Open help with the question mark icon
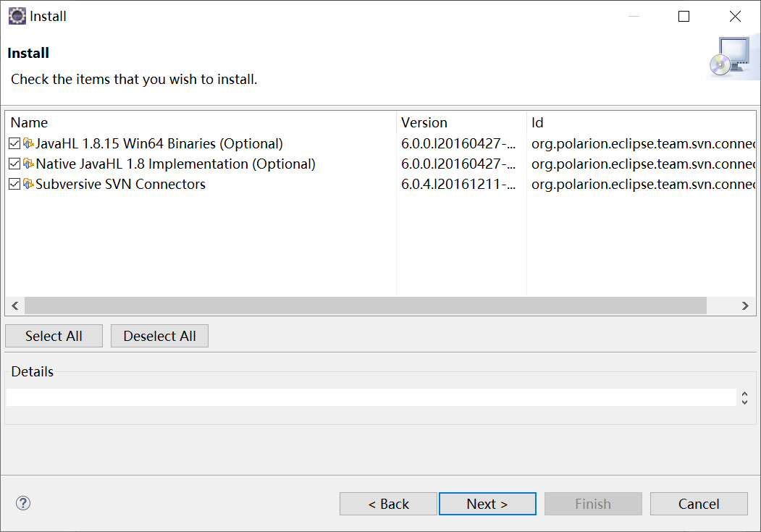 [23, 503]
